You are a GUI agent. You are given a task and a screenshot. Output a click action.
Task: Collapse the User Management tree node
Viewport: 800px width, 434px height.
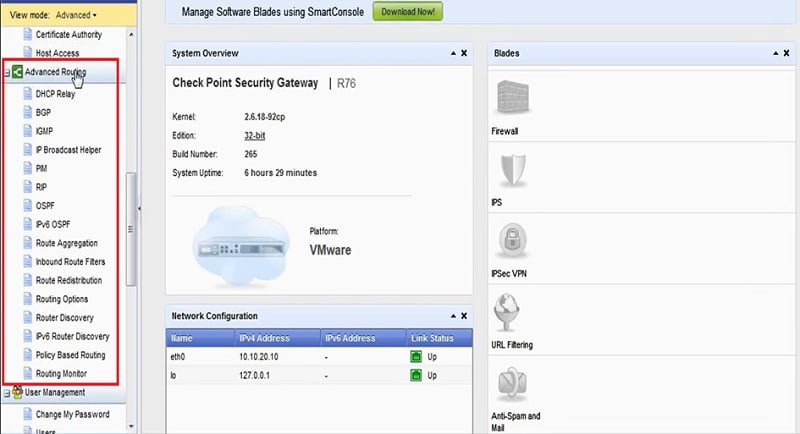coord(7,393)
